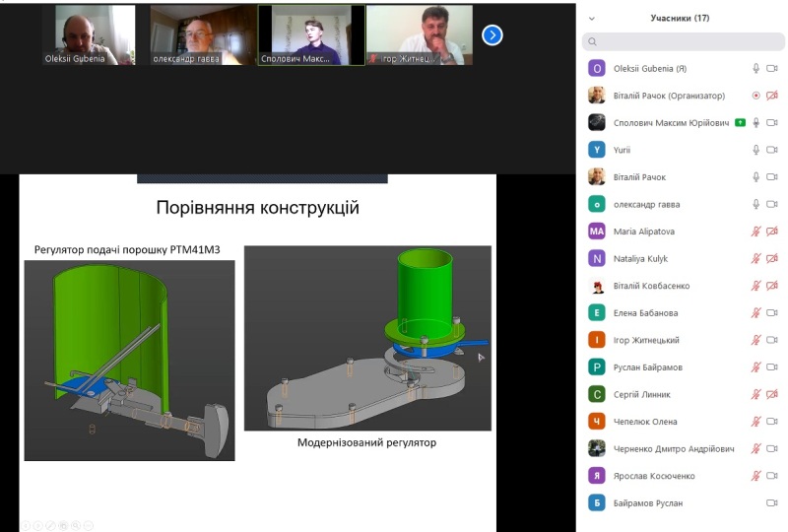Click blue Б avatar of Байрамов Руслан
This screenshot has width=788, height=532.
click(597, 502)
